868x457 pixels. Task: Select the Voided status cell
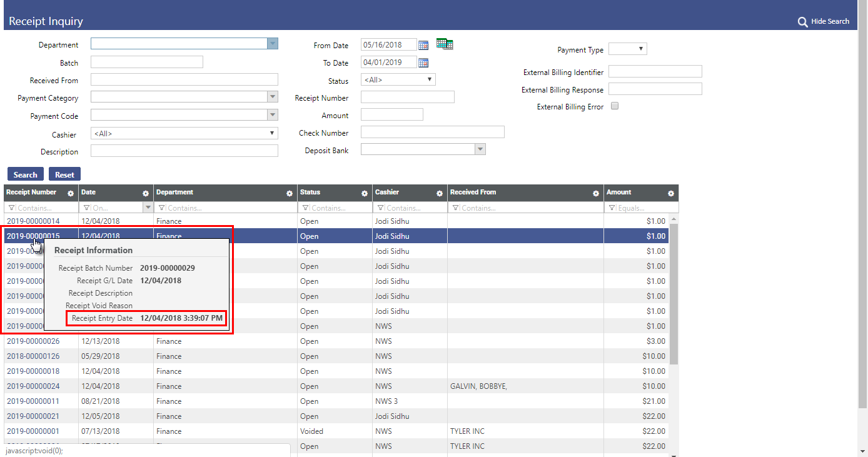click(335, 431)
